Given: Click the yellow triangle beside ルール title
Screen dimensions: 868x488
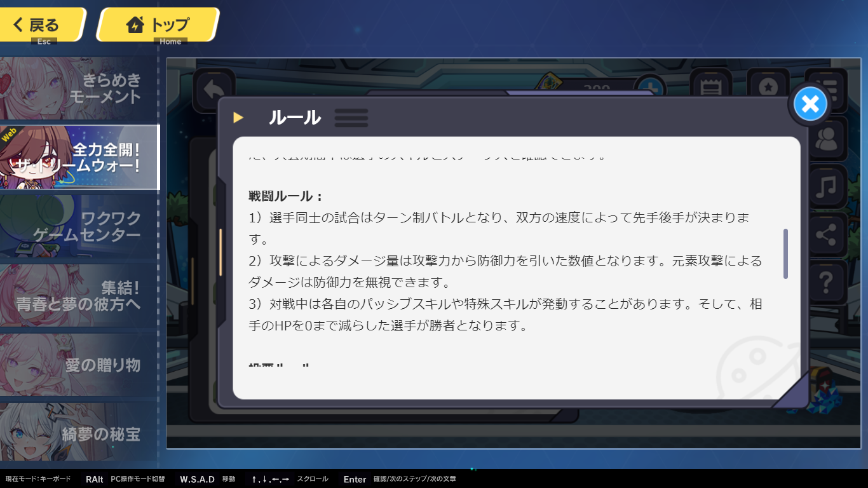Looking at the screenshot, I should point(238,118).
